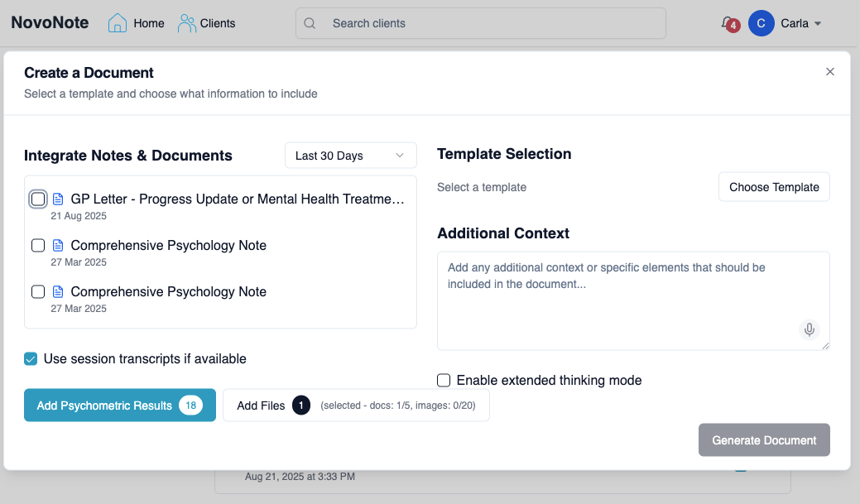
Task: Click the Clients people icon
Action: coord(187,23)
